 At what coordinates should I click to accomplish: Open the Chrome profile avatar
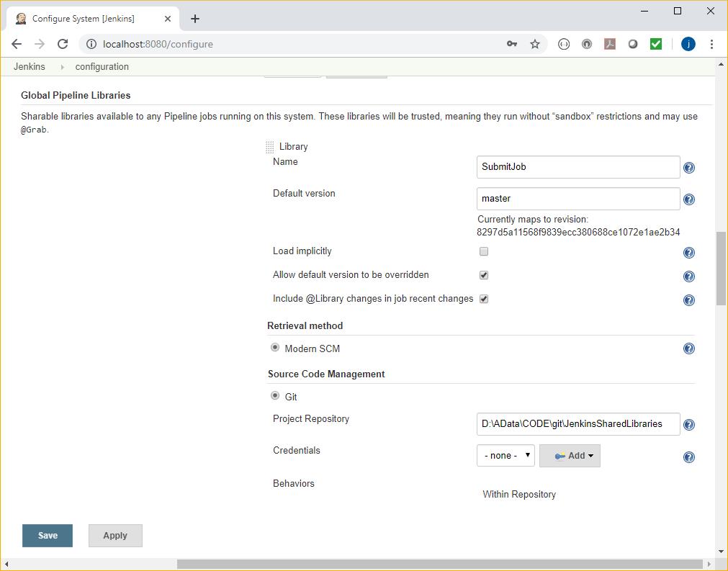pos(688,44)
